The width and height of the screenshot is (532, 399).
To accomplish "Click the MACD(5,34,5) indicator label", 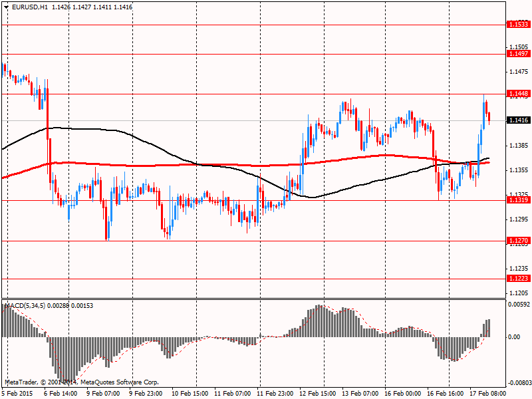I will (x=25, y=305).
